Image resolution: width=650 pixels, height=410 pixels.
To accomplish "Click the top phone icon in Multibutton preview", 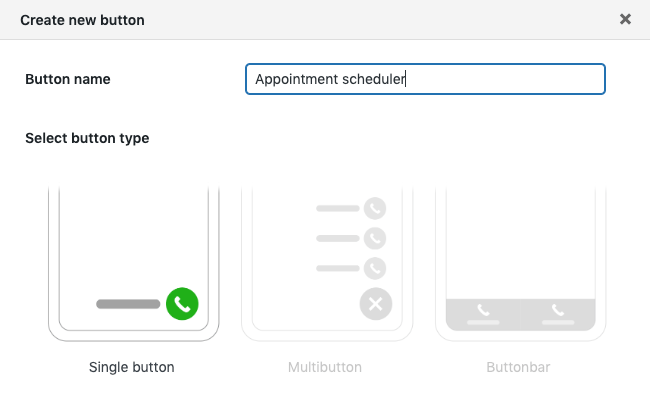I will coord(375,209).
